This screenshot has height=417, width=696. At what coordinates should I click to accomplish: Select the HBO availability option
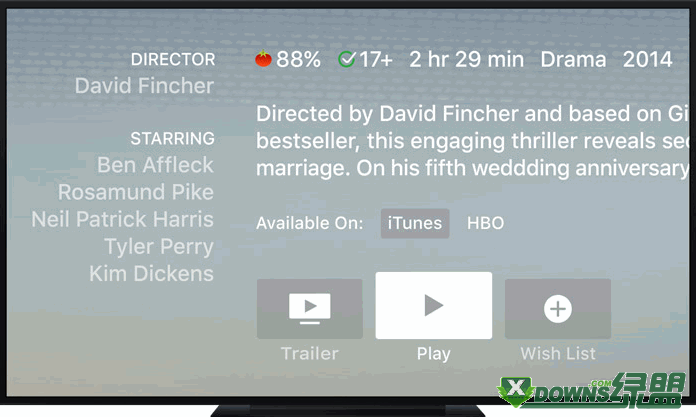(x=485, y=223)
